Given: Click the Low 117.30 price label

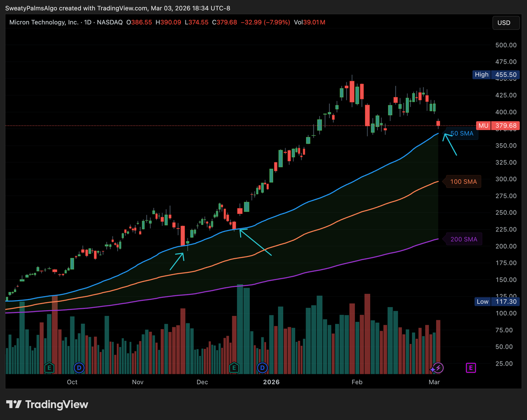Looking at the screenshot, I should (x=497, y=301).
